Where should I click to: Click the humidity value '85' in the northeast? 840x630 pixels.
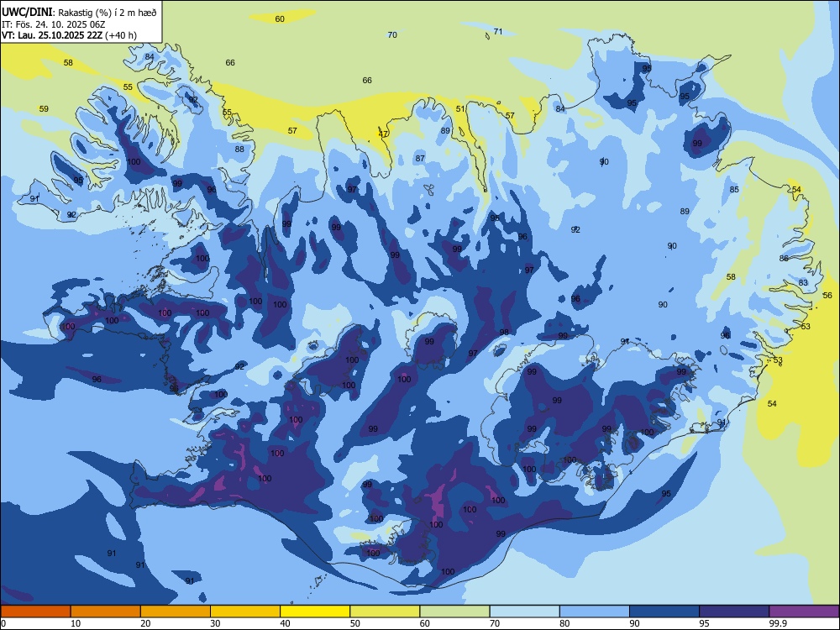[734, 189]
